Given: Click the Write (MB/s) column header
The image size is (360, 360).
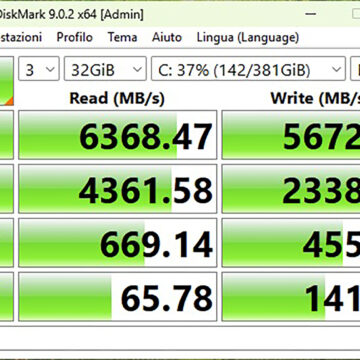Looking at the screenshot, I should (x=315, y=98).
